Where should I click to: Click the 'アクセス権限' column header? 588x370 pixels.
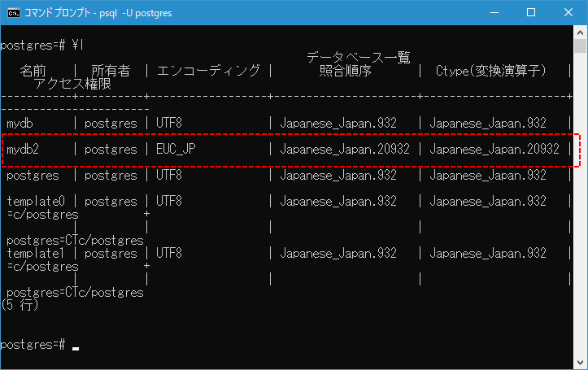point(72,84)
